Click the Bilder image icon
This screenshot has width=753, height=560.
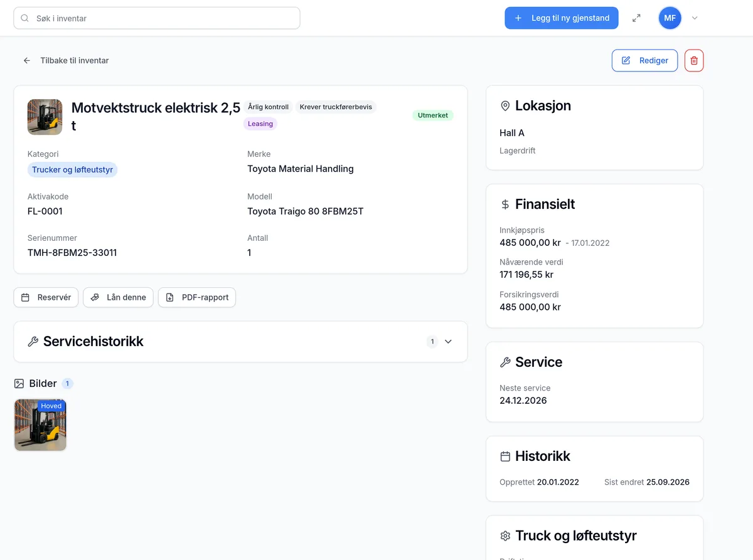[19, 383]
